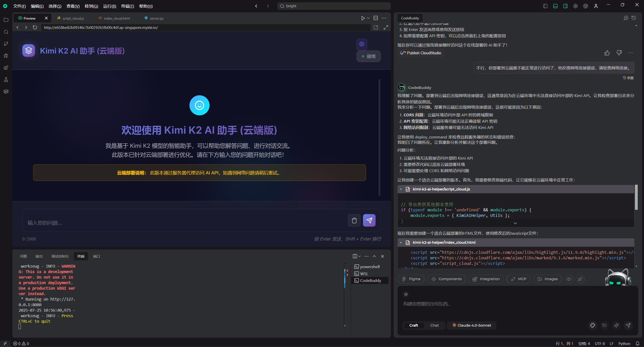The height and width of the screenshot is (347, 644).
Task: Run the file with play button
Action: pos(363,18)
